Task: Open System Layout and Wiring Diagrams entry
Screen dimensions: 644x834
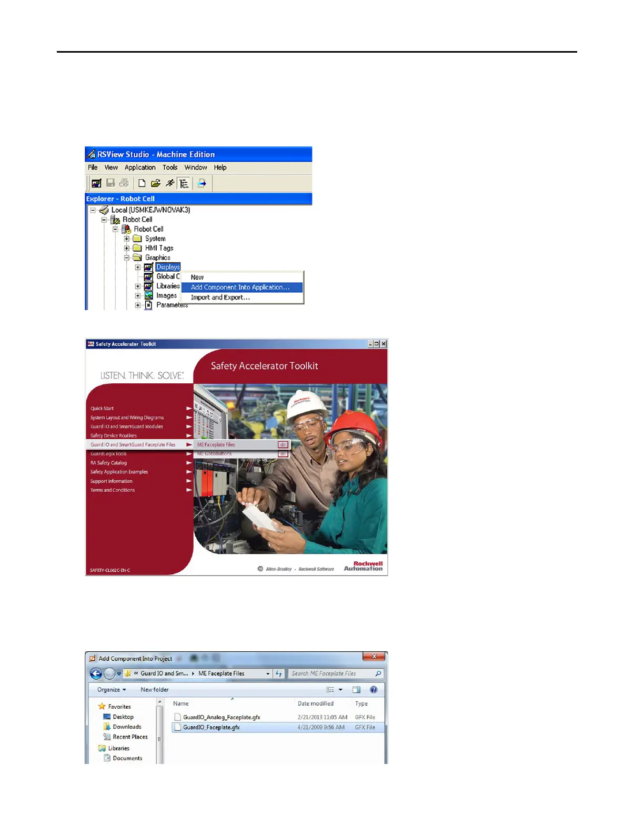Action: tap(127, 418)
